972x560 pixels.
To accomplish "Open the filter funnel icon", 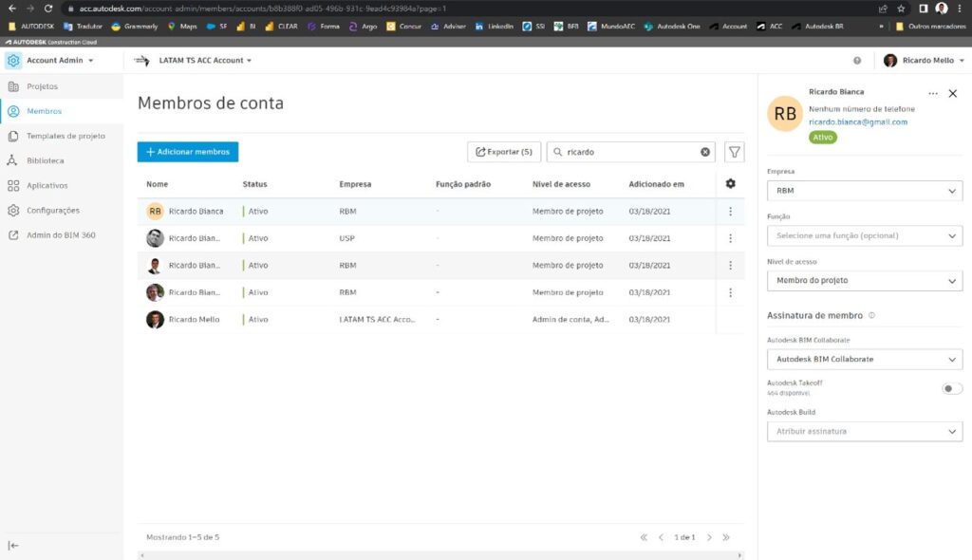I will pyautogui.click(x=735, y=152).
